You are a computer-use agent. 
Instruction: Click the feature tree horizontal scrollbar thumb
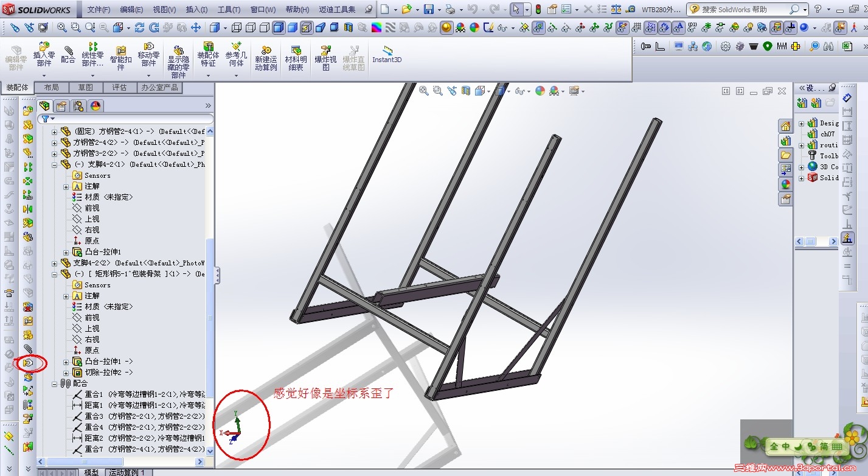(85, 462)
